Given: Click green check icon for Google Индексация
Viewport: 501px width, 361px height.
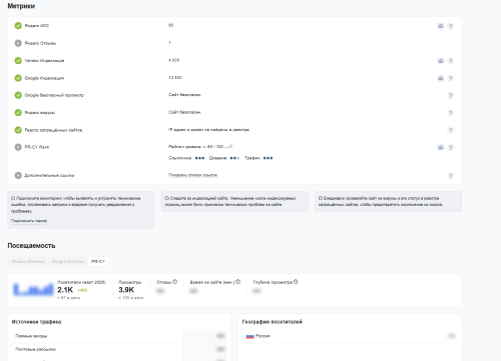Looking at the screenshot, I should coord(18,78).
